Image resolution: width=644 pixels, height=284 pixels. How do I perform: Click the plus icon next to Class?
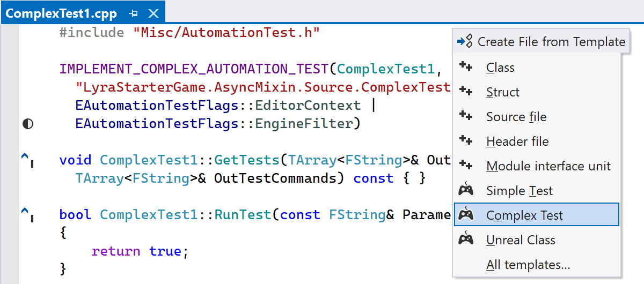[x=466, y=67]
